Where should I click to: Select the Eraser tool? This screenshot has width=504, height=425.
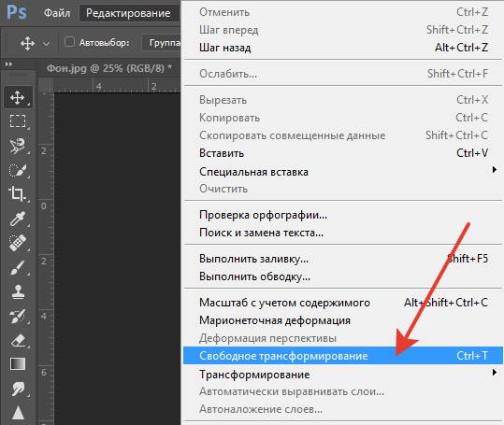click(18, 341)
